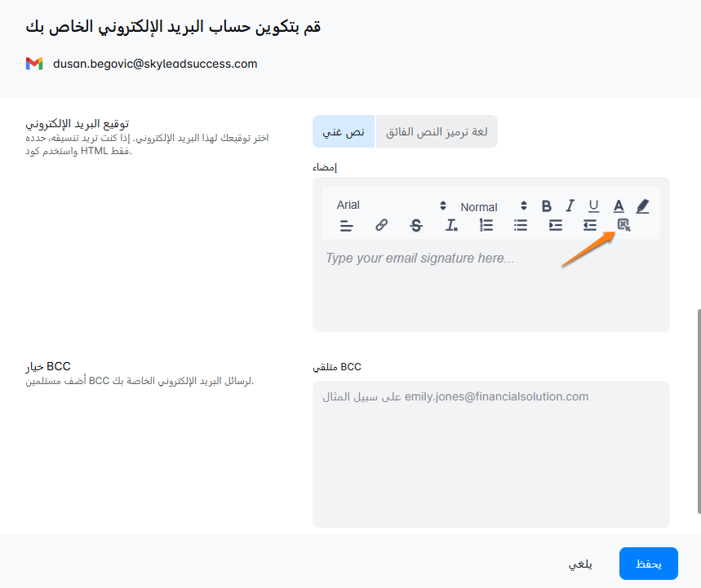Insert a numbered list
Image resolution: width=701 pixels, height=588 pixels.
tap(486, 225)
